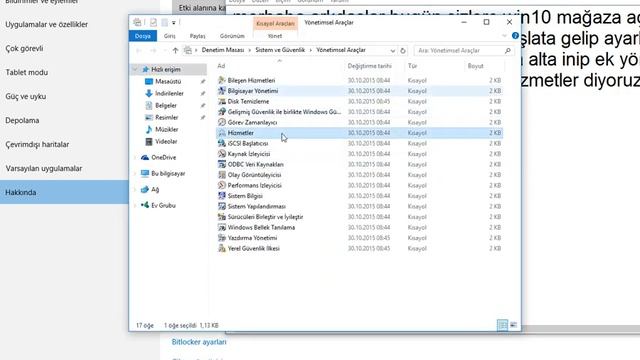Click the Properties quick access toolbar icon
Image resolution: width=640 pixels, height=360 pixels.
[x=153, y=22]
